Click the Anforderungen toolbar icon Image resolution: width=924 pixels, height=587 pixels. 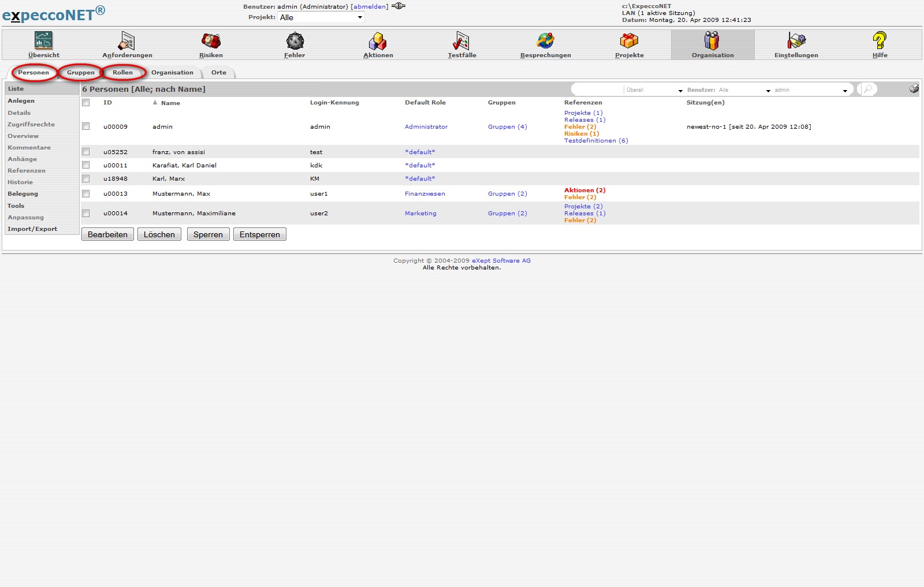[x=127, y=41]
